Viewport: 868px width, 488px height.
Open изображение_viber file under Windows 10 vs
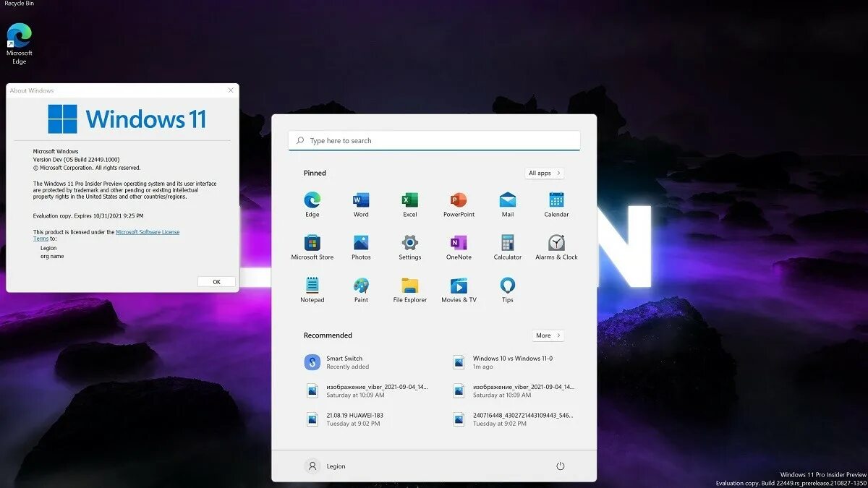515,390
